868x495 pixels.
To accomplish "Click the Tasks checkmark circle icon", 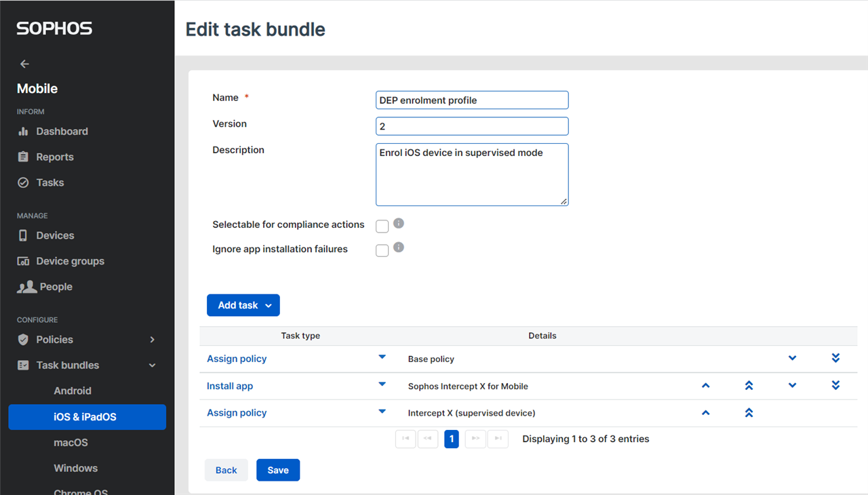I will (x=23, y=183).
